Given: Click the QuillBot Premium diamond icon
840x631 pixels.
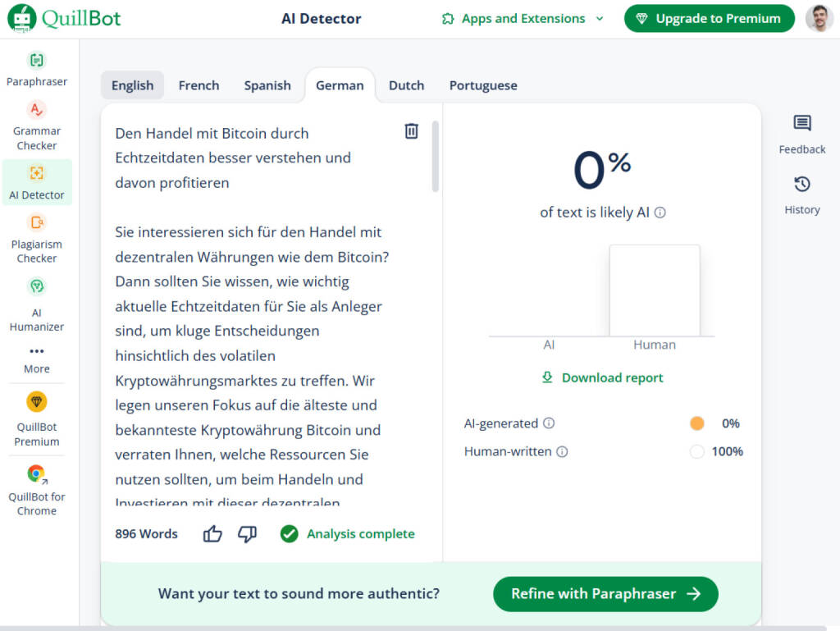Looking at the screenshot, I should click(36, 402).
